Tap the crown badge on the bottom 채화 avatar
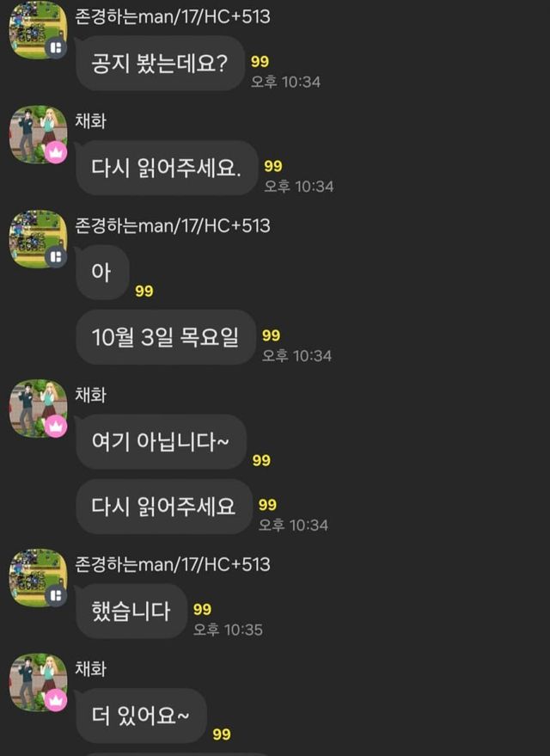Image resolution: width=550 pixels, height=756 pixels. 57,701
